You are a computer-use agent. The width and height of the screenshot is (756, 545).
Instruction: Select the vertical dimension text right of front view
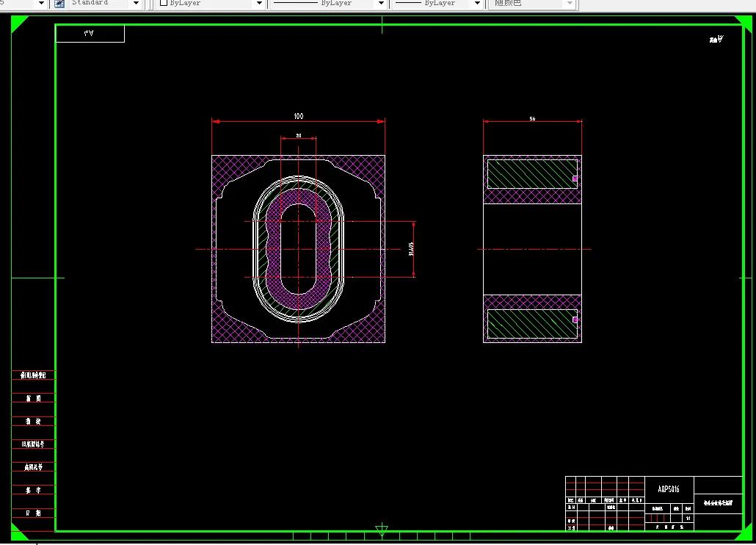[x=411, y=249]
